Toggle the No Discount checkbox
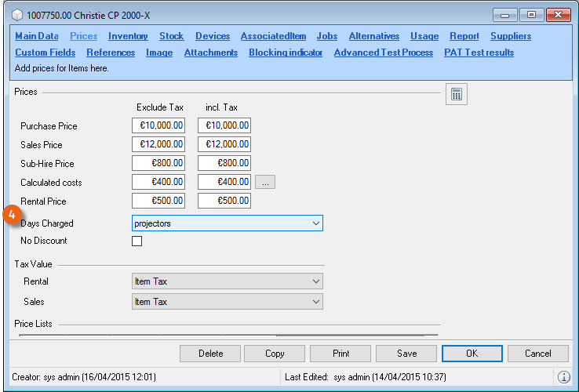Image resolution: width=579 pixels, height=392 pixels. (137, 241)
